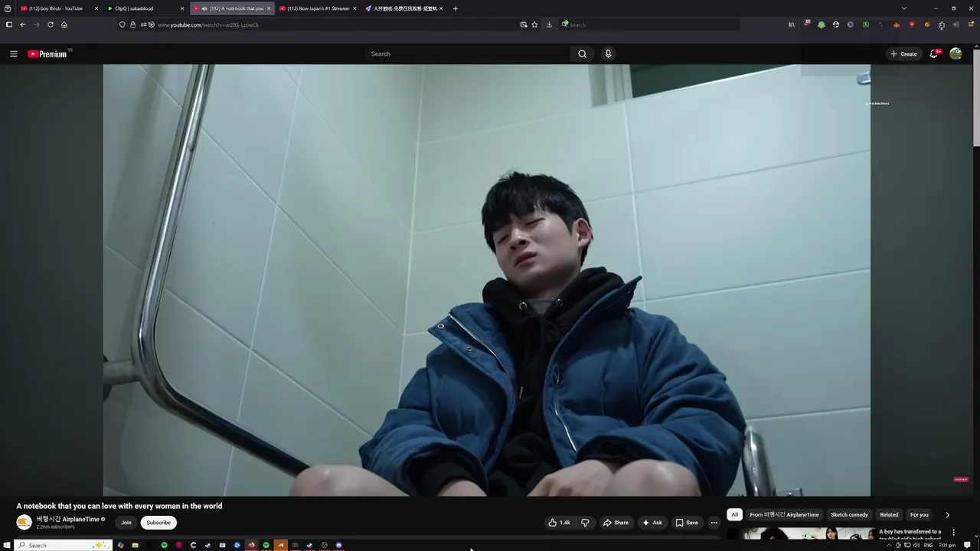Open the YouTube guide hamburger menu
Image resolution: width=980 pixels, height=551 pixels.
(13, 54)
